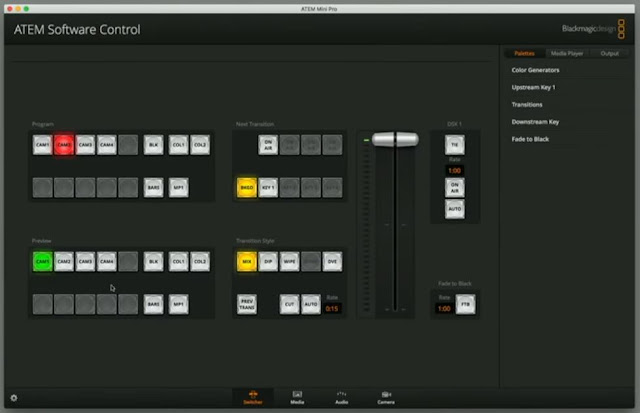Screen dimensions: 640x413
Task: Select CAM2 on the Program bus
Action: (x=64, y=145)
